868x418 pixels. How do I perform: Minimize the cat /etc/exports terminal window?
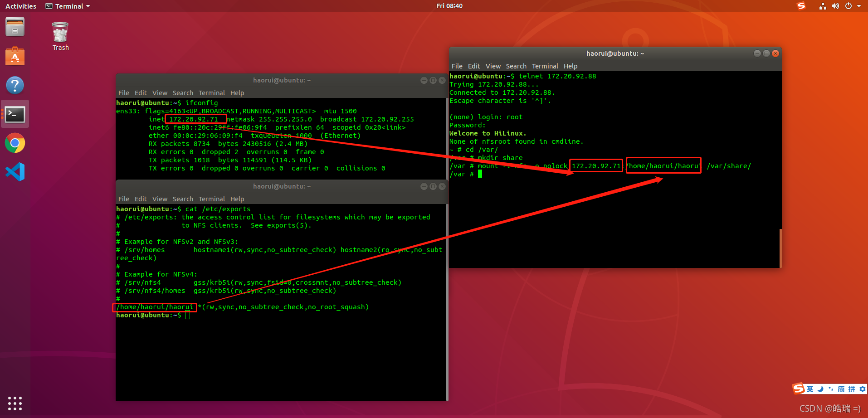424,186
